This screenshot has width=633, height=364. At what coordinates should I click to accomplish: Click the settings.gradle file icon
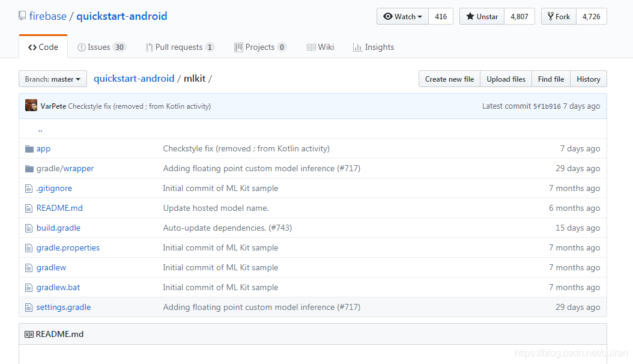coord(29,308)
